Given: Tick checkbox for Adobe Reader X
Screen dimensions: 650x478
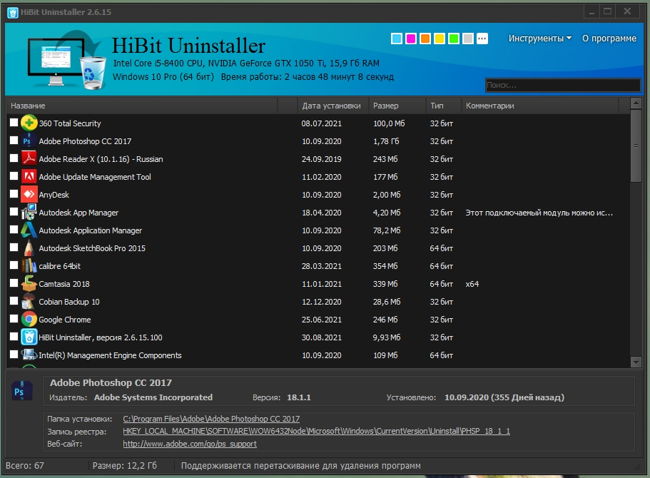Looking at the screenshot, I should (14, 158).
